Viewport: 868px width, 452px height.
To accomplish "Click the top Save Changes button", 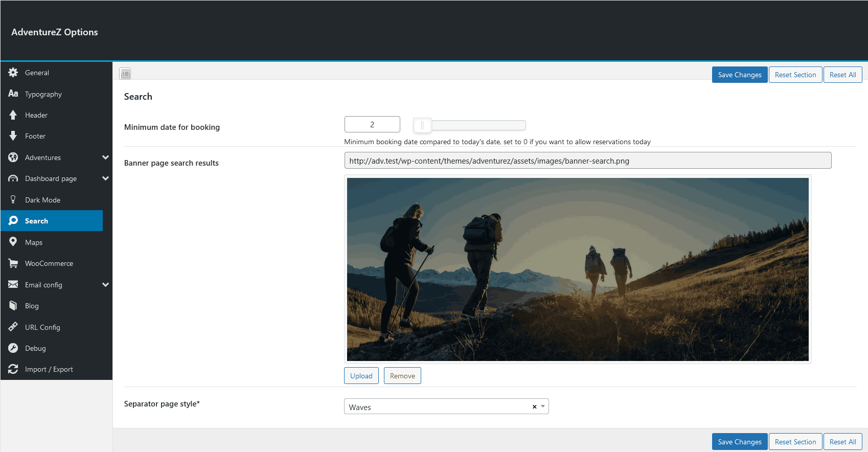I will pyautogui.click(x=740, y=75).
